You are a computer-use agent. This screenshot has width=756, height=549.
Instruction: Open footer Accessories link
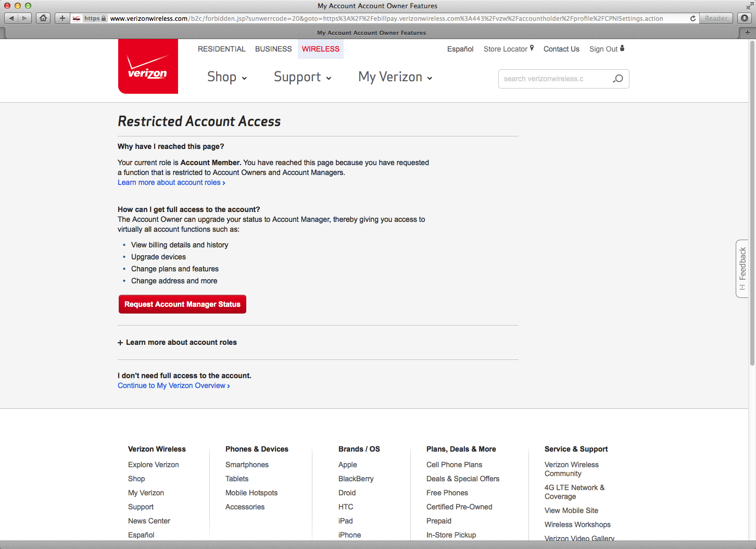click(x=245, y=507)
